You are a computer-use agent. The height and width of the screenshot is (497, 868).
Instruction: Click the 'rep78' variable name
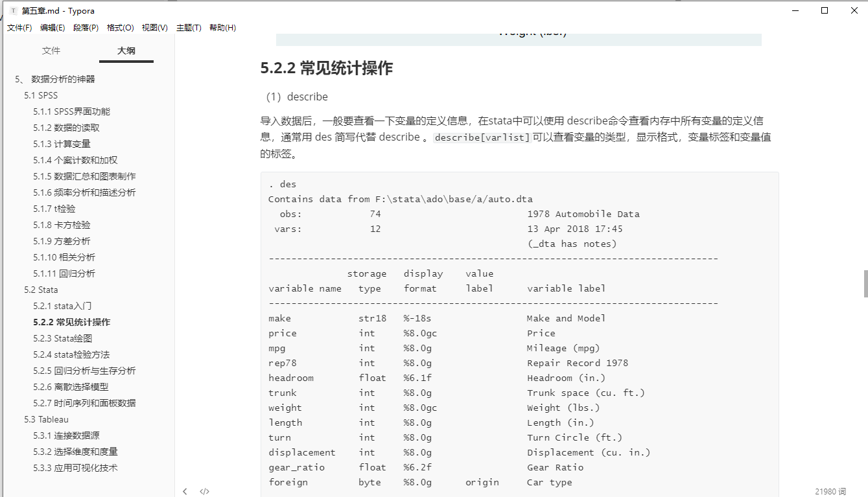[283, 363]
